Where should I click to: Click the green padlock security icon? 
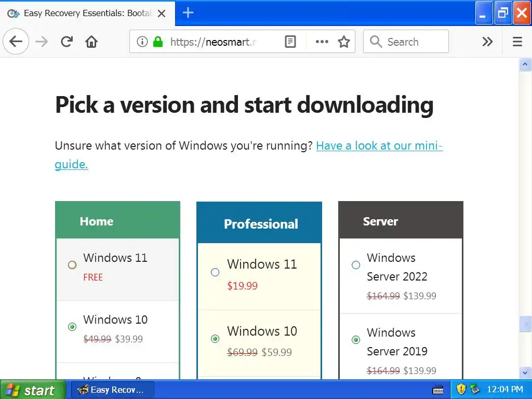tap(158, 42)
